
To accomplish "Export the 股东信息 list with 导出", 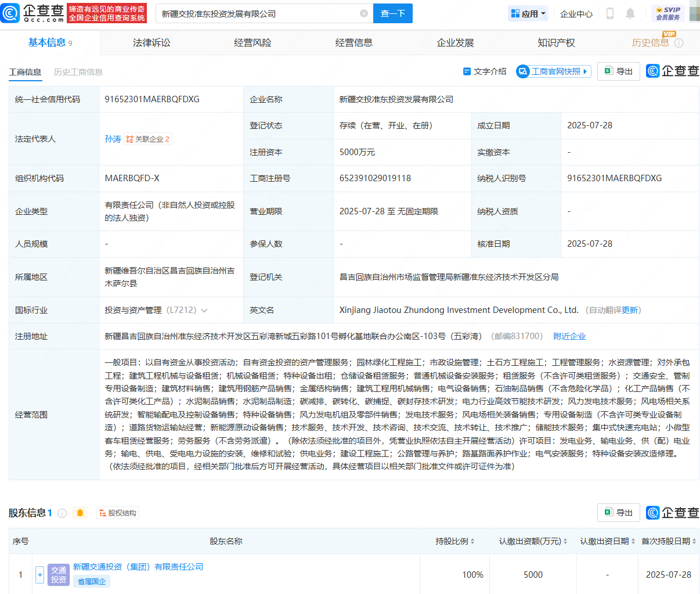I will (619, 513).
